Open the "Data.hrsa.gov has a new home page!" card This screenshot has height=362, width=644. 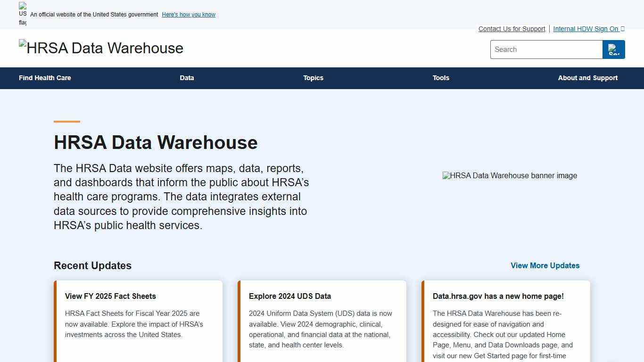(498, 296)
